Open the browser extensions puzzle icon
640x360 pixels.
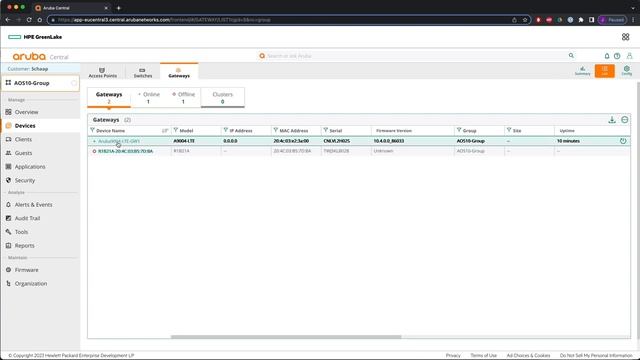click(x=581, y=20)
